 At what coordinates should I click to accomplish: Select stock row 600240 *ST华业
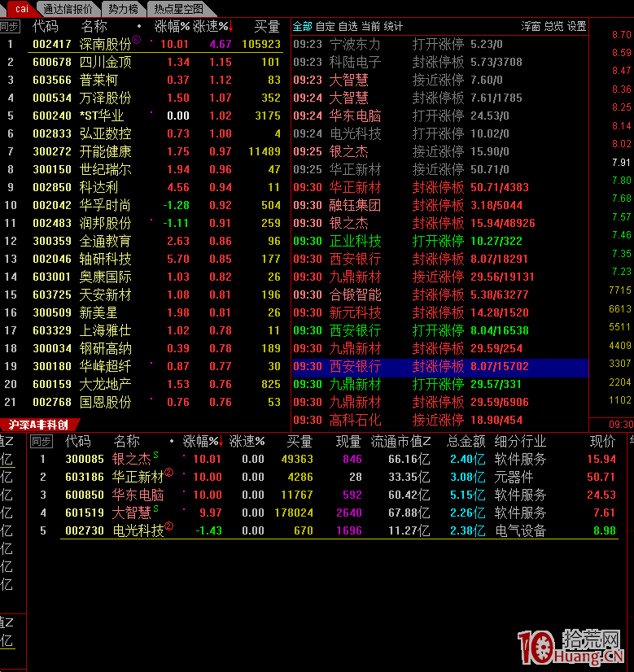(142, 116)
